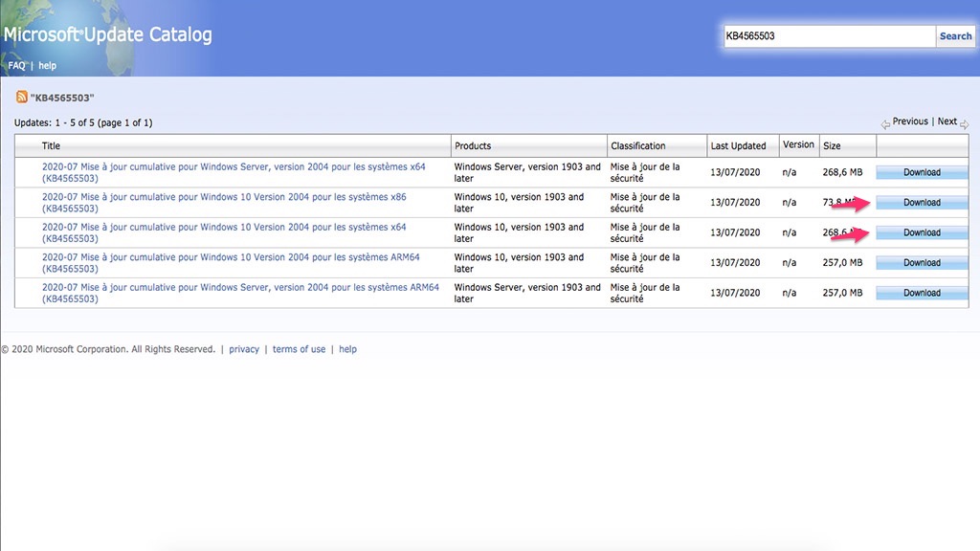Click the "KB4565503" results heading text

[x=62, y=98]
